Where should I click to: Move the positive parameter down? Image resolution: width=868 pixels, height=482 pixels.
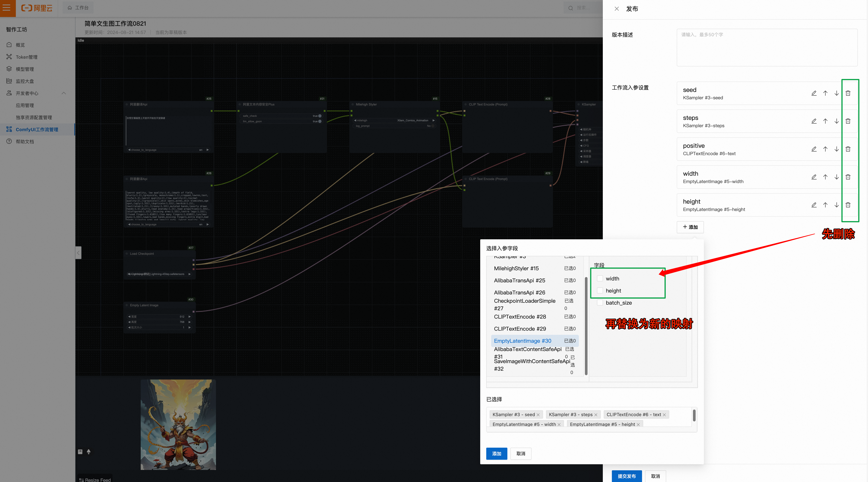837,149
